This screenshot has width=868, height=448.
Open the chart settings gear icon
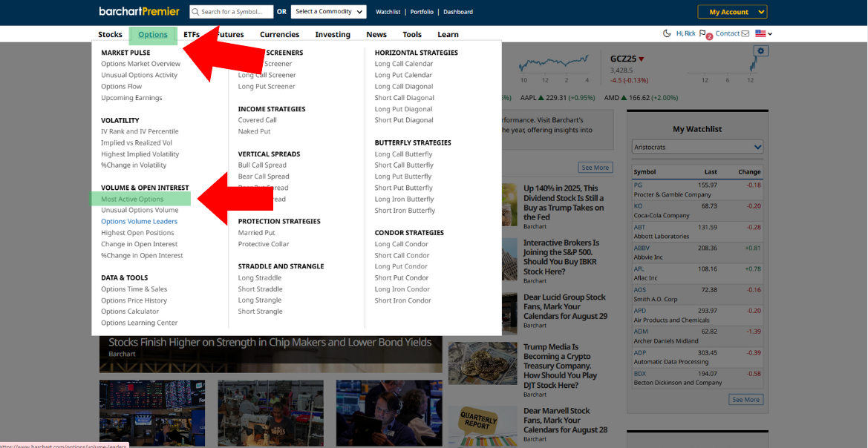pyautogui.click(x=761, y=51)
